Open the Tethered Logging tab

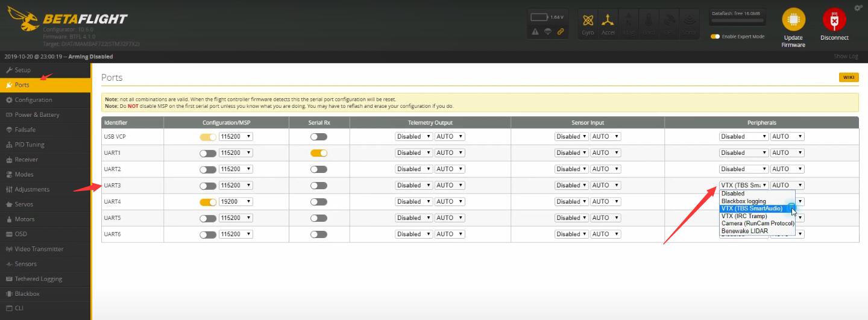pyautogui.click(x=46, y=279)
